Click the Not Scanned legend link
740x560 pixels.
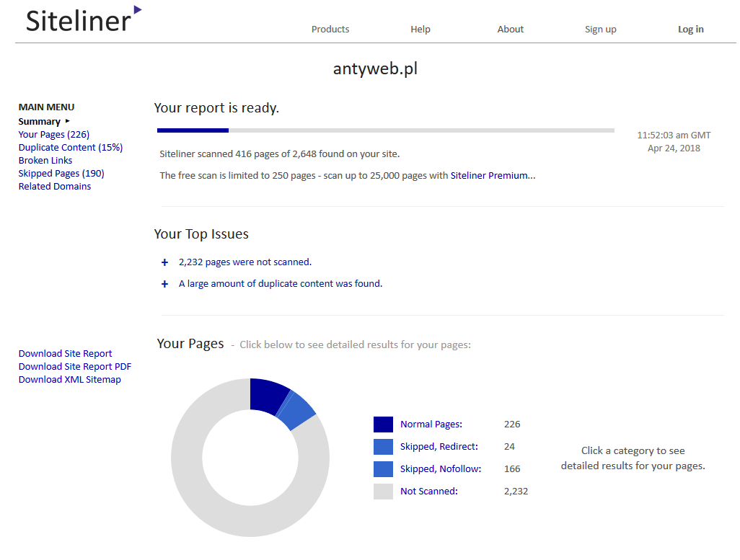pos(429,491)
